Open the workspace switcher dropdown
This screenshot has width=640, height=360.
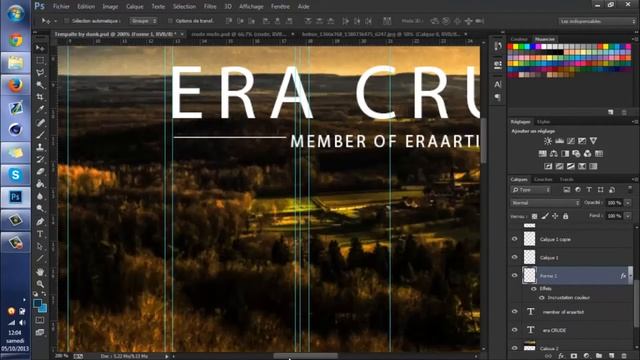tap(598, 21)
